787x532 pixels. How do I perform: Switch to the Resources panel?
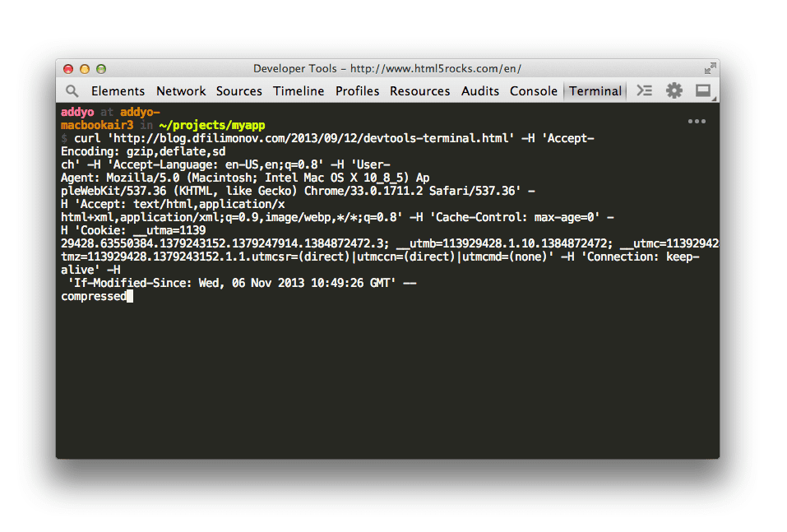tap(419, 90)
